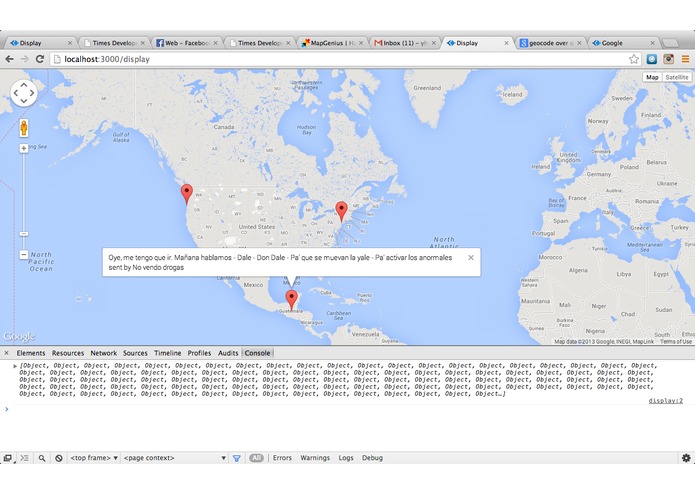Open the Sources panel

pyautogui.click(x=135, y=353)
